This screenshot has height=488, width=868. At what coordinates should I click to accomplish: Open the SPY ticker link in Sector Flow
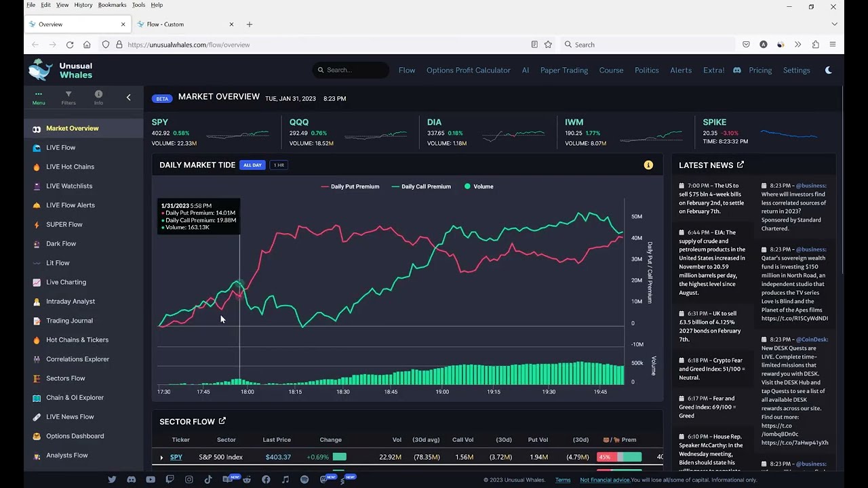[x=176, y=457]
